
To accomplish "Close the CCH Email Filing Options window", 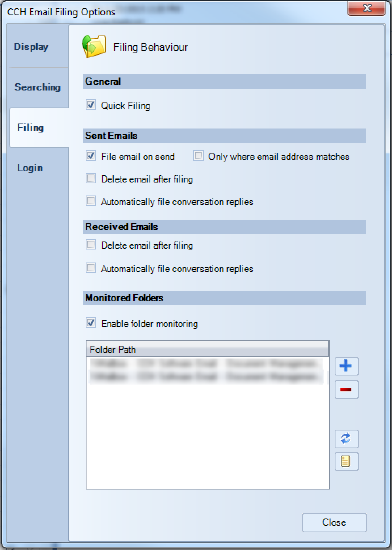I will coord(366,8).
